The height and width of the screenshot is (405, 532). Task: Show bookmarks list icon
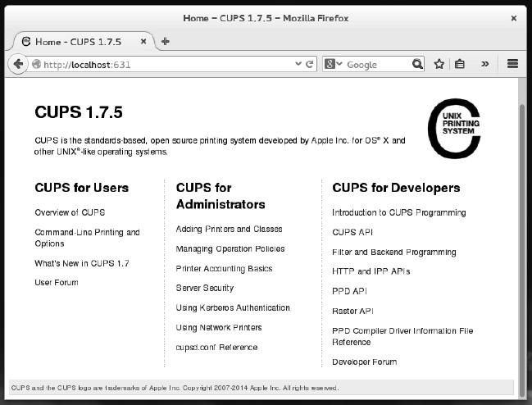tap(459, 64)
